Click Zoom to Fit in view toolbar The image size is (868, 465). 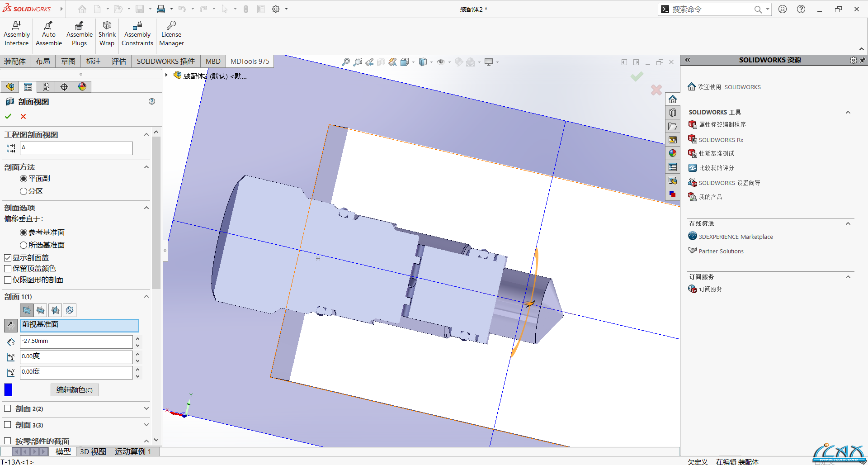(346, 62)
